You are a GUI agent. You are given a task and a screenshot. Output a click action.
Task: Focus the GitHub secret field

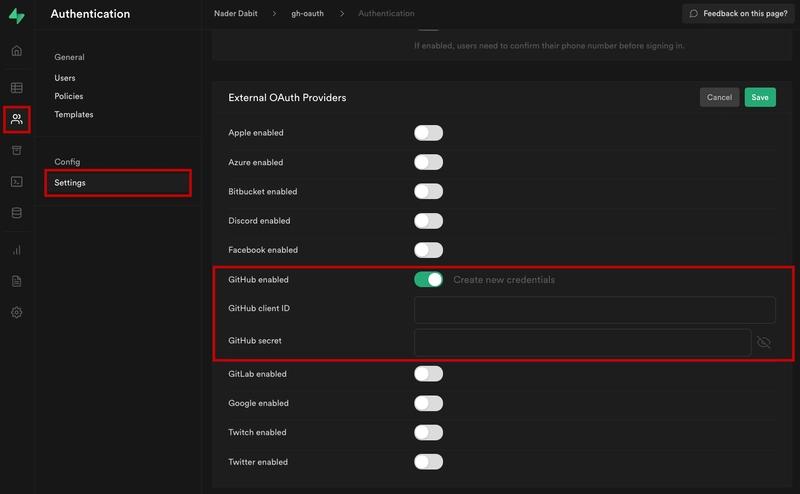(x=583, y=342)
